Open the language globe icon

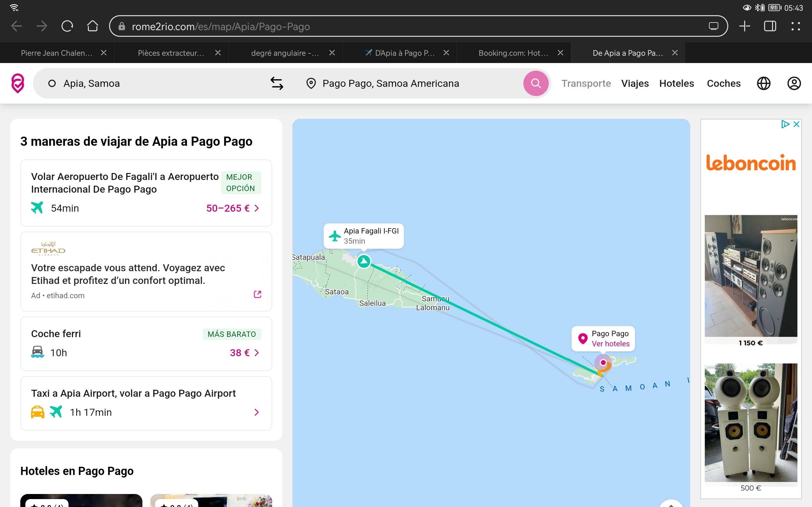click(763, 83)
